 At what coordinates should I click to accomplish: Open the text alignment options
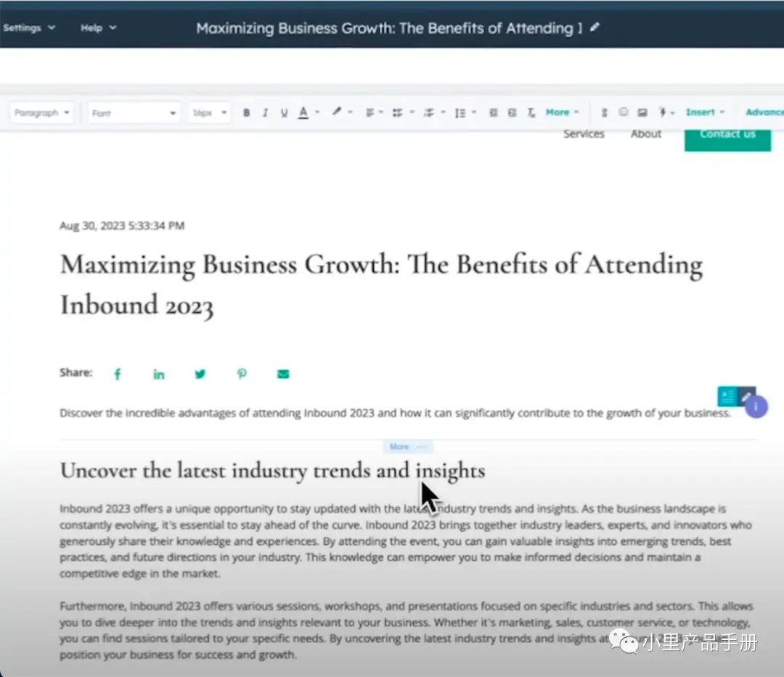374,113
